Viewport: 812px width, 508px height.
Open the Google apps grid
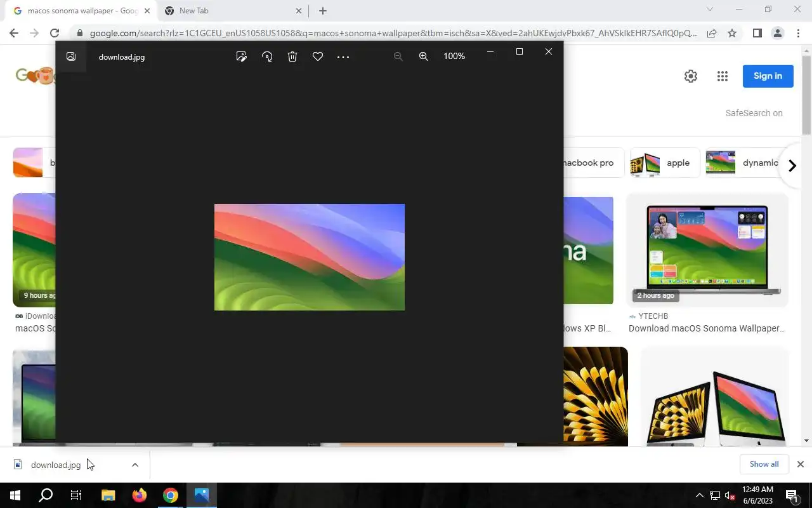722,76
